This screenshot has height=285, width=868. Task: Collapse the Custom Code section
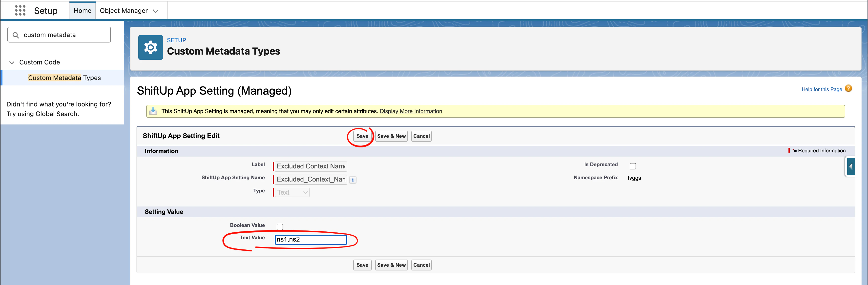coord(12,62)
